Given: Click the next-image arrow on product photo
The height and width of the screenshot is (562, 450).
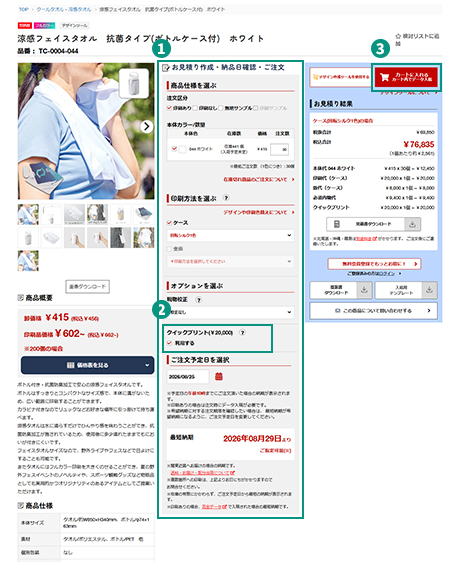Looking at the screenshot, I should click(x=147, y=127).
